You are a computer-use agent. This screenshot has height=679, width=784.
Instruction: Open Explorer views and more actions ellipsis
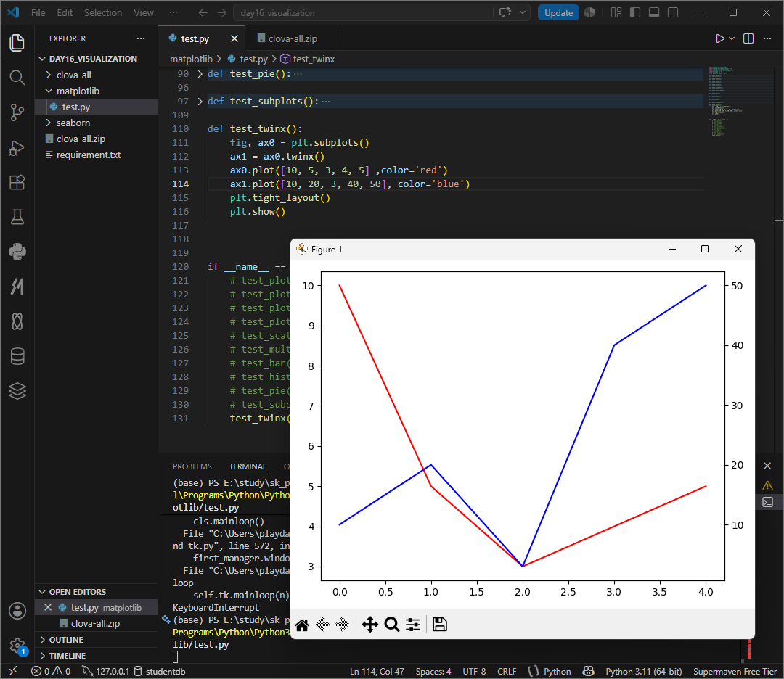141,38
